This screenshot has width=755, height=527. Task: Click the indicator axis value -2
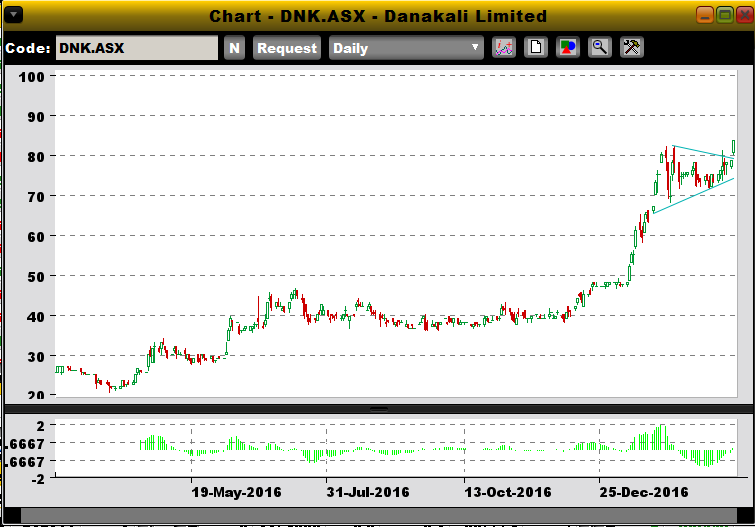[x=38, y=479]
